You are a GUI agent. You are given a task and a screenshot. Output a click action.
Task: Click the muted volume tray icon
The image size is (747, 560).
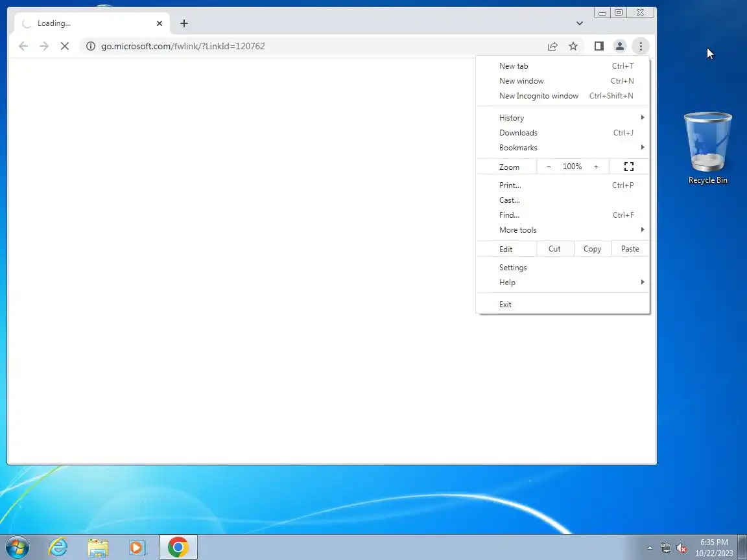point(682,548)
